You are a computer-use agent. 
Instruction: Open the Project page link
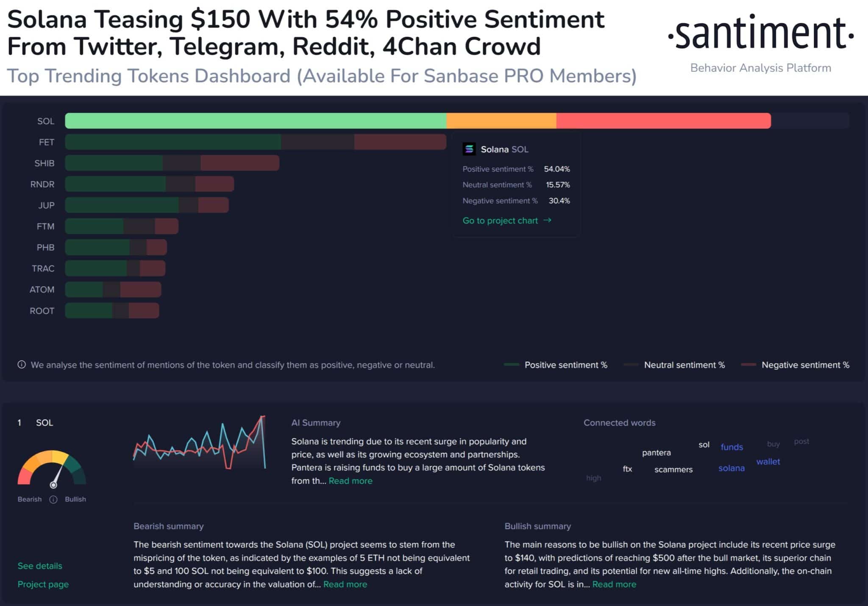pos(43,584)
